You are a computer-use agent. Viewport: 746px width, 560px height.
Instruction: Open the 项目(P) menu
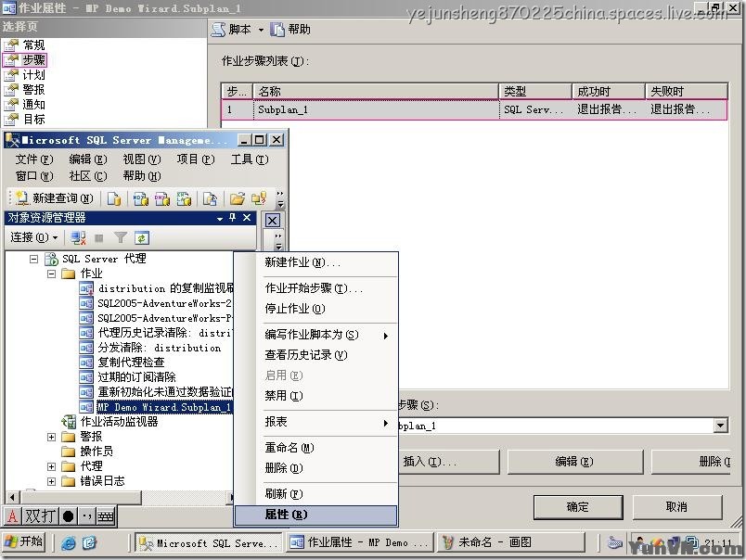[x=196, y=159]
